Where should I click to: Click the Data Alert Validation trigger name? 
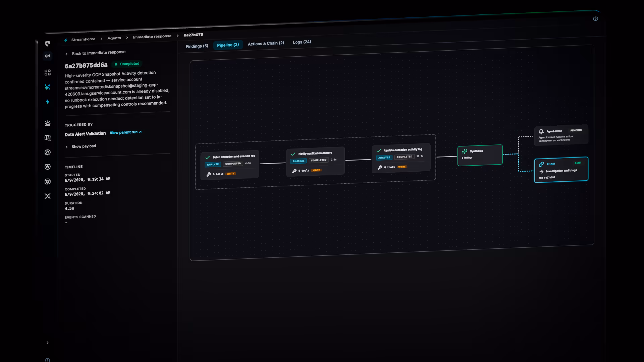(85, 134)
